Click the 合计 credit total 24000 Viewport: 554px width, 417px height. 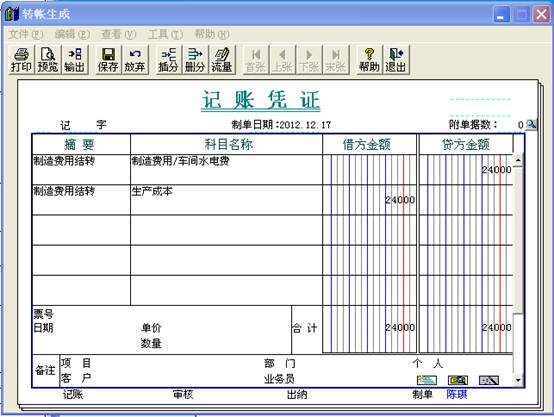[x=496, y=328]
